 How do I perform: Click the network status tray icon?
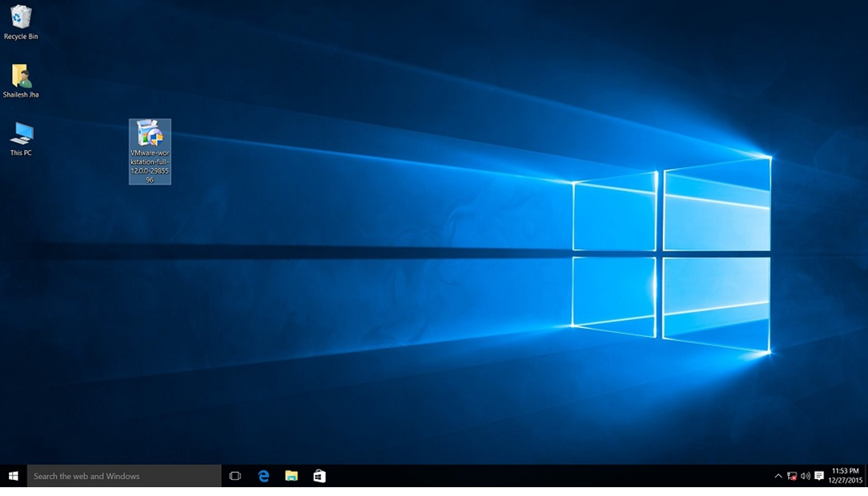point(792,475)
